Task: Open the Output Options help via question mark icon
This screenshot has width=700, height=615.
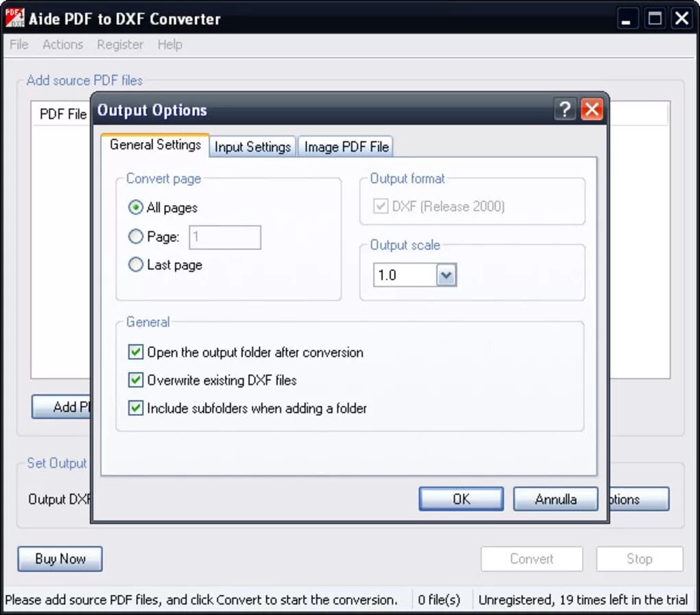Action: tap(565, 110)
